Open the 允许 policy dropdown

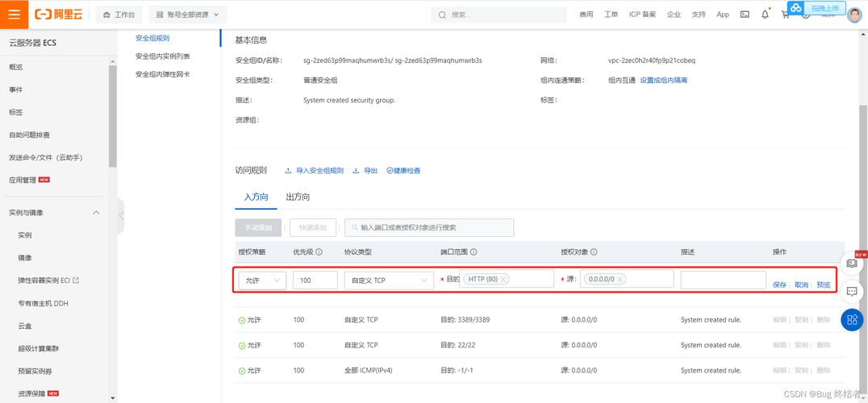pyautogui.click(x=262, y=280)
